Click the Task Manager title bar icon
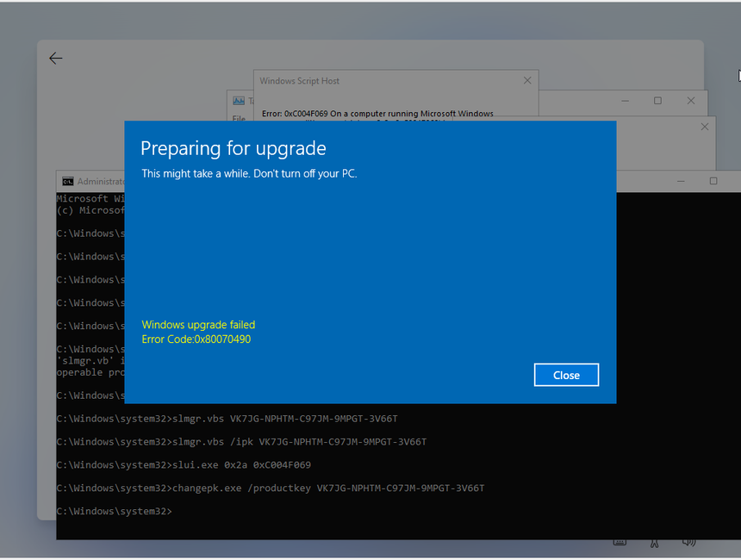 point(238,101)
